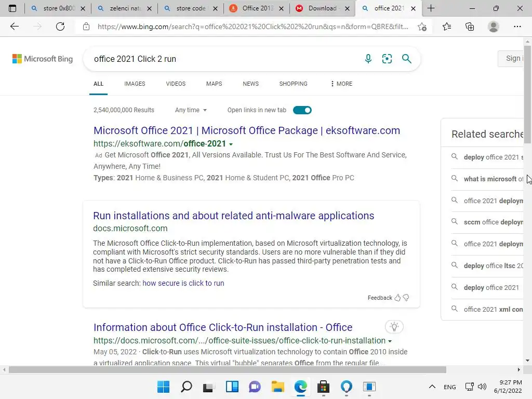This screenshot has width=532, height=399.
Task: View site information lock icon
Action: pyautogui.click(x=86, y=26)
